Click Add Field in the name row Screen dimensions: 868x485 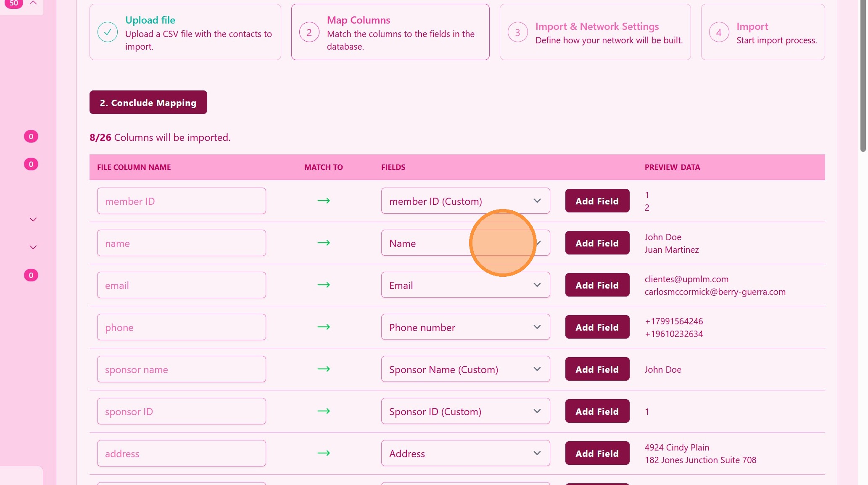click(597, 243)
